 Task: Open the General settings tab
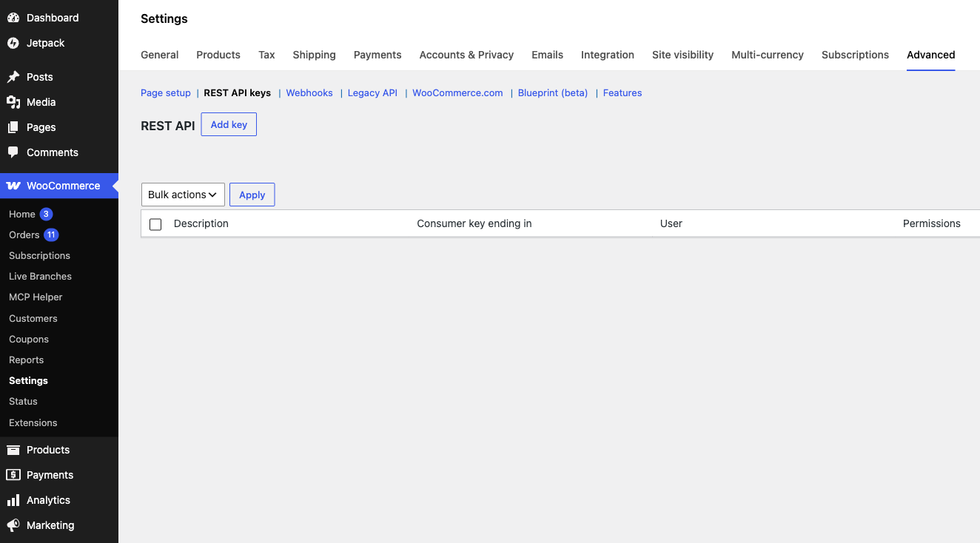pyautogui.click(x=160, y=55)
